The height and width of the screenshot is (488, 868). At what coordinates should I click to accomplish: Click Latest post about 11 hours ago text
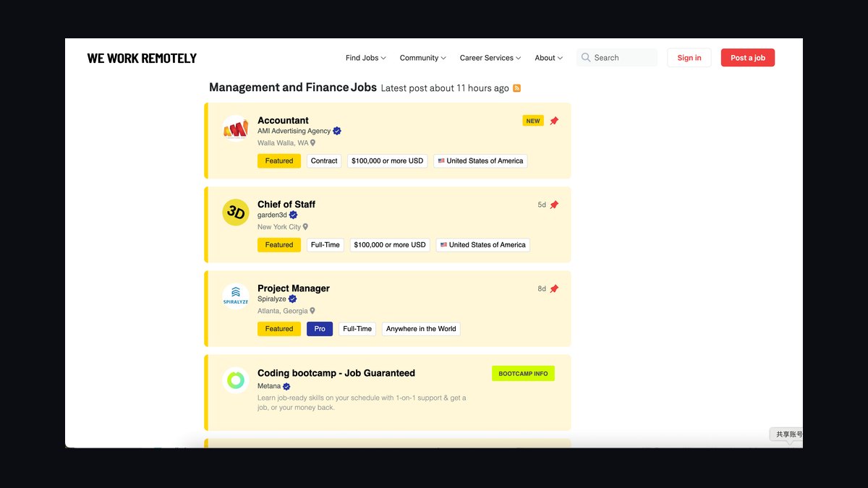pyautogui.click(x=445, y=88)
